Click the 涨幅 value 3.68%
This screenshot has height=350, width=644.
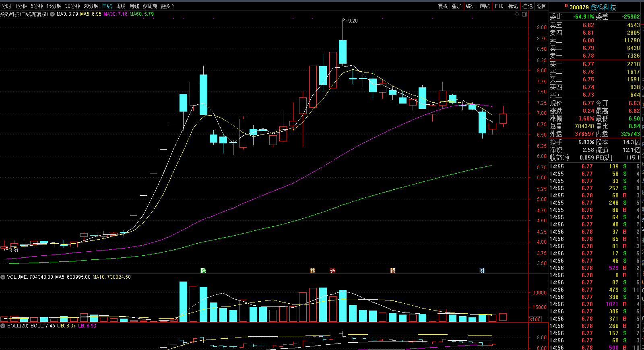click(586, 118)
